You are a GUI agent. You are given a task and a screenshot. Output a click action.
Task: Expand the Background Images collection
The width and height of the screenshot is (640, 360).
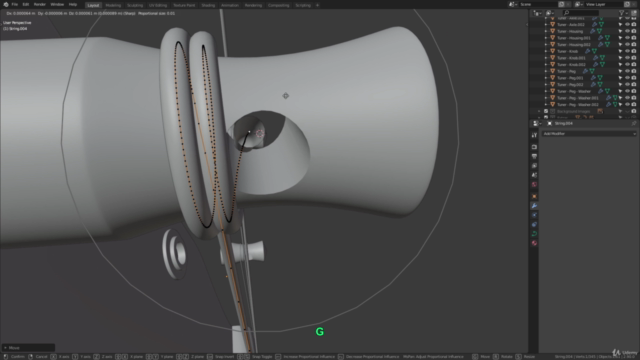pos(540,111)
